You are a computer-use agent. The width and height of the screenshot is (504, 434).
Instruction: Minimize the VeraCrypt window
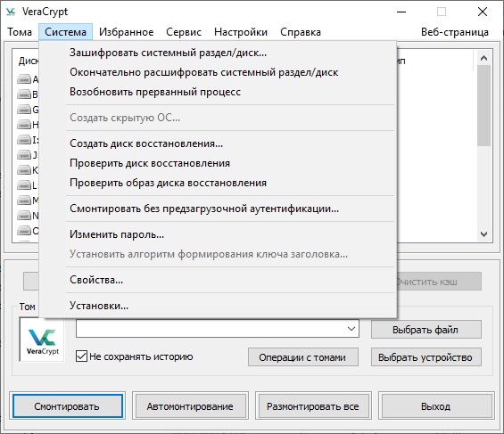[x=401, y=12]
